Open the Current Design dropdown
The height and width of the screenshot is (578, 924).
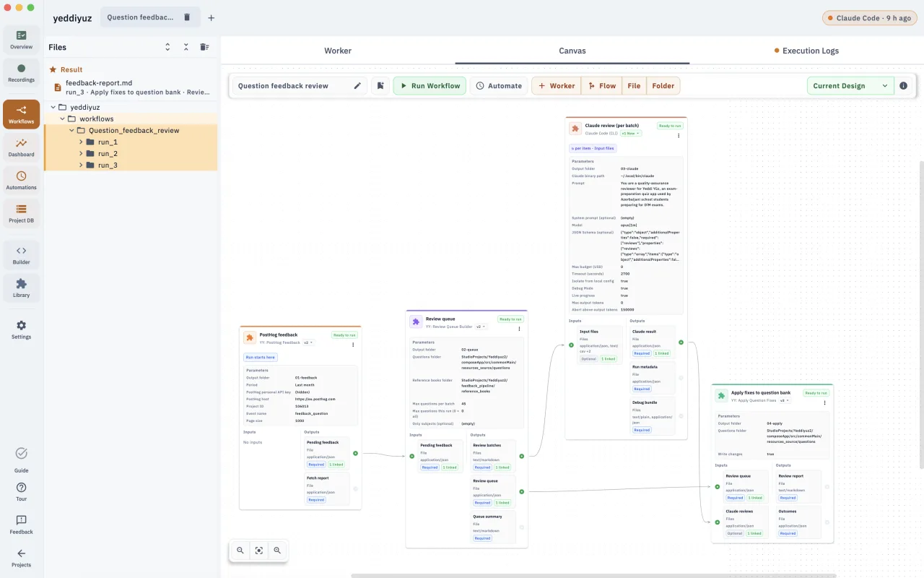point(850,86)
